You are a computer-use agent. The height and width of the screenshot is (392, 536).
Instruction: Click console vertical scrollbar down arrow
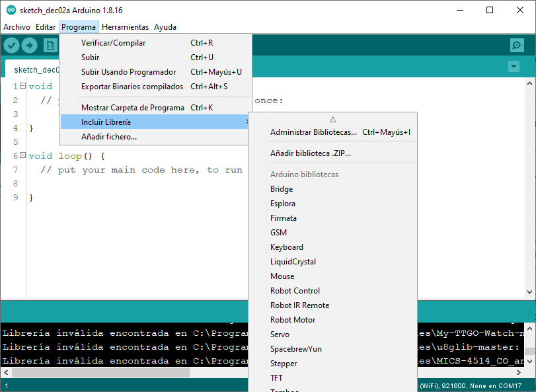[529, 361]
